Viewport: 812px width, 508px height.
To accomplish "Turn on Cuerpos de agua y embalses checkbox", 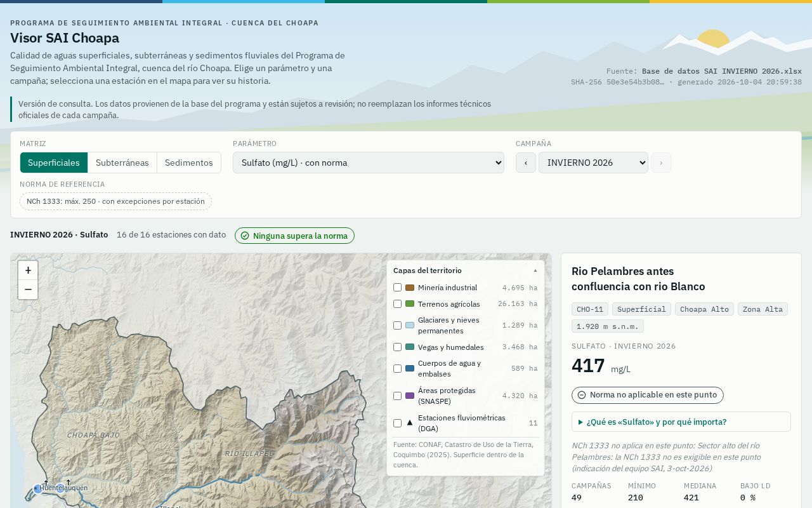I will [x=398, y=369].
